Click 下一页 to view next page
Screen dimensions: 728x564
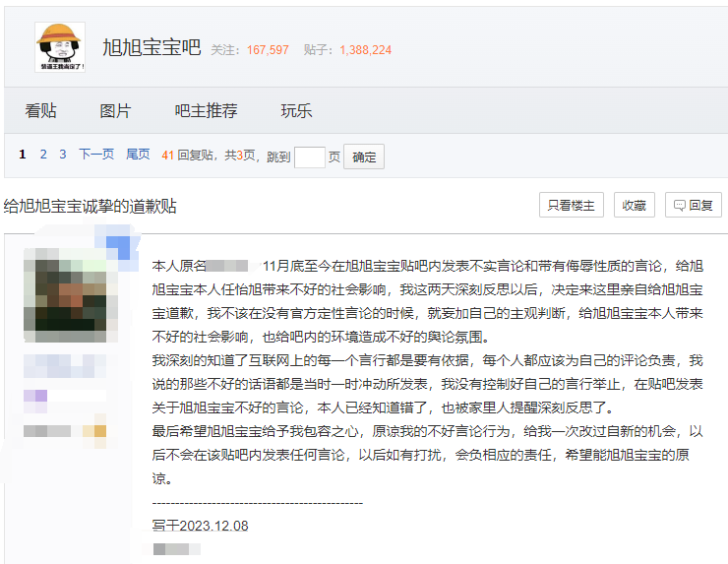pyautogui.click(x=96, y=155)
